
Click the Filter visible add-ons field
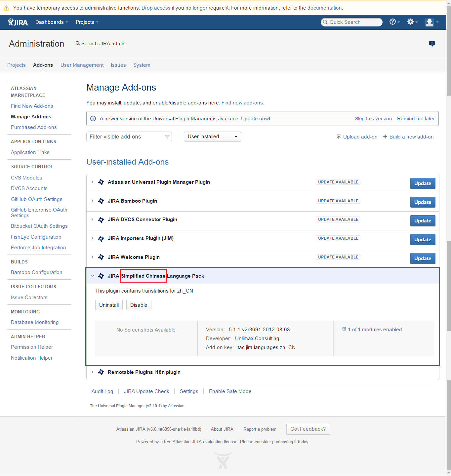[129, 137]
